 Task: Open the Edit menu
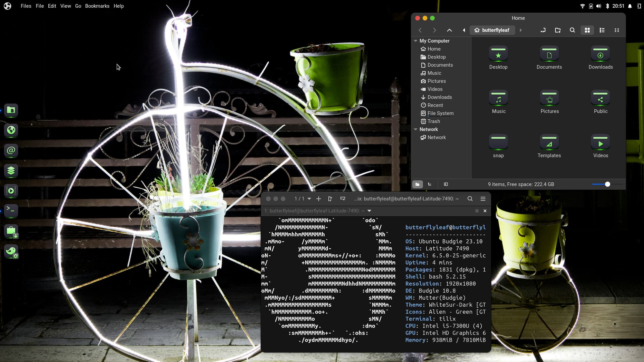[x=52, y=6]
